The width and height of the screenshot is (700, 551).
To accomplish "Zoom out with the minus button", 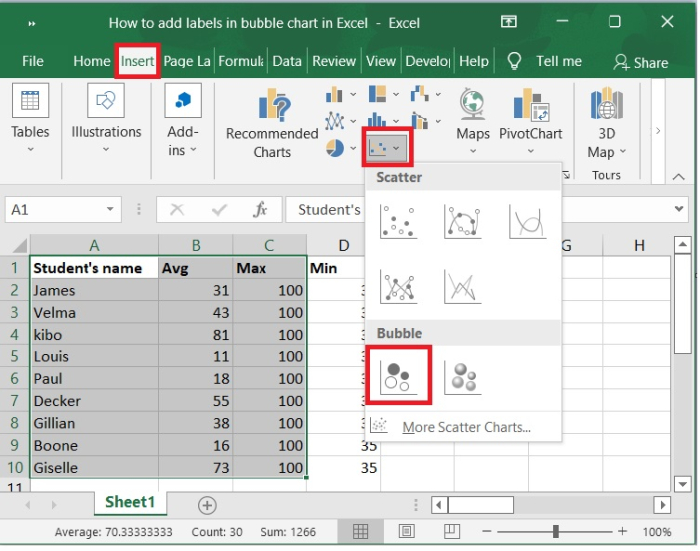I will 487,531.
